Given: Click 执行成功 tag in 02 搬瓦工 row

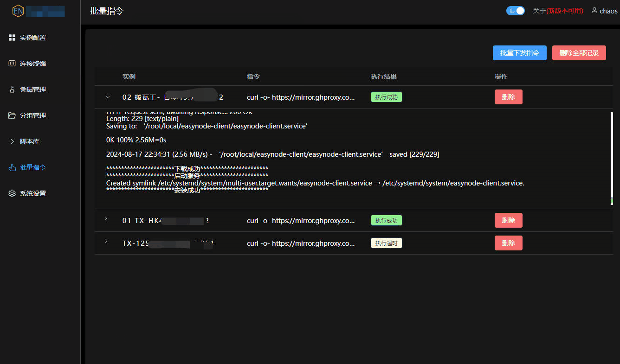Looking at the screenshot, I should click(x=387, y=97).
